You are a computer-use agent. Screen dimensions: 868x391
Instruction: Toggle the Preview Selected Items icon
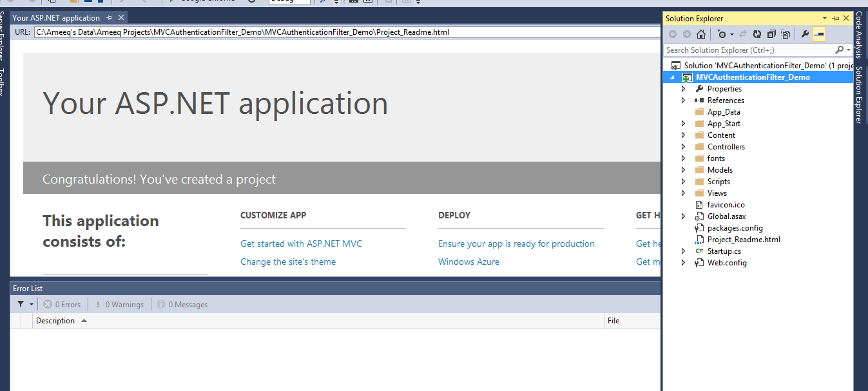pos(818,33)
